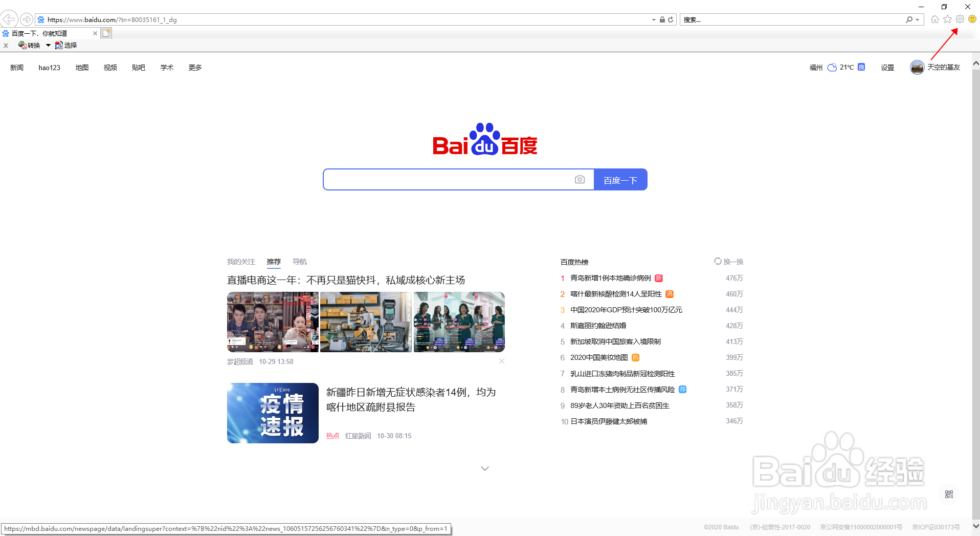Click the browser Forward arrow

point(27,19)
